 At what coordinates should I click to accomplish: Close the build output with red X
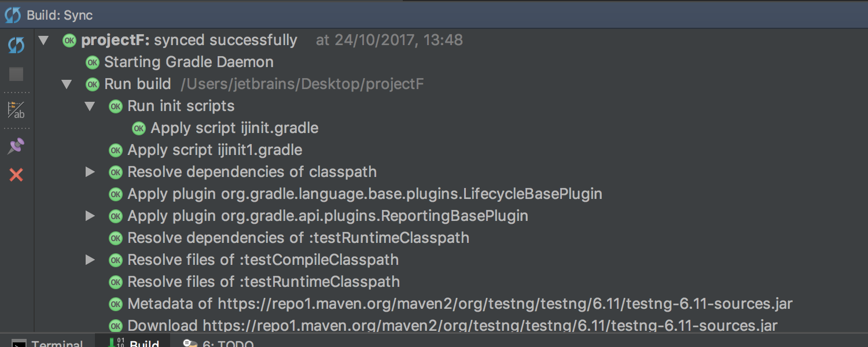[x=16, y=175]
